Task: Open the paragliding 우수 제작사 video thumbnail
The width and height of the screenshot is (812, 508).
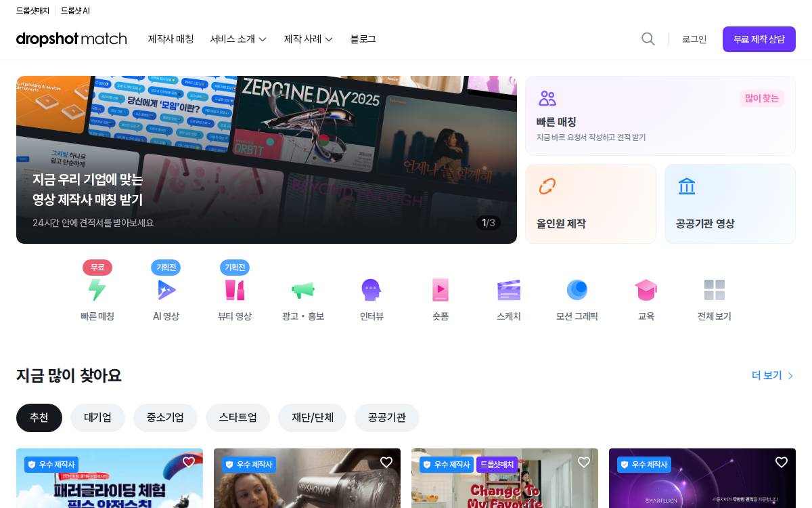Action: point(110,478)
